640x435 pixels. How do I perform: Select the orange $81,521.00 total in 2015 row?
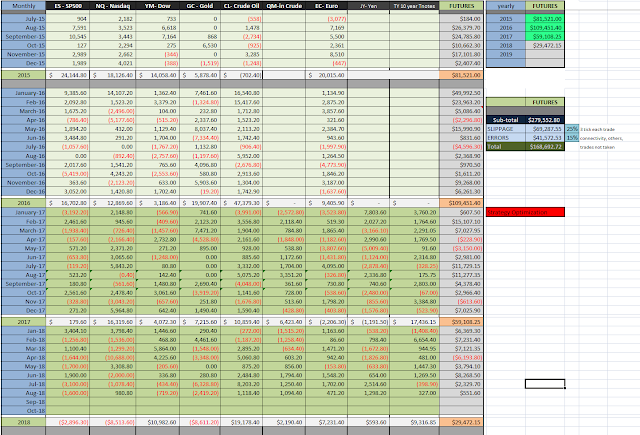coord(461,75)
